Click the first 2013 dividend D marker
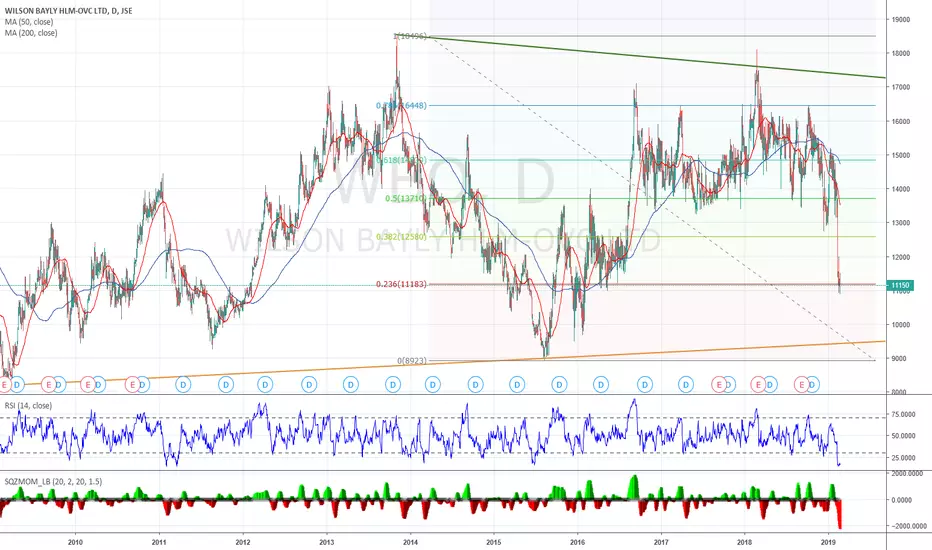 coord(351,385)
